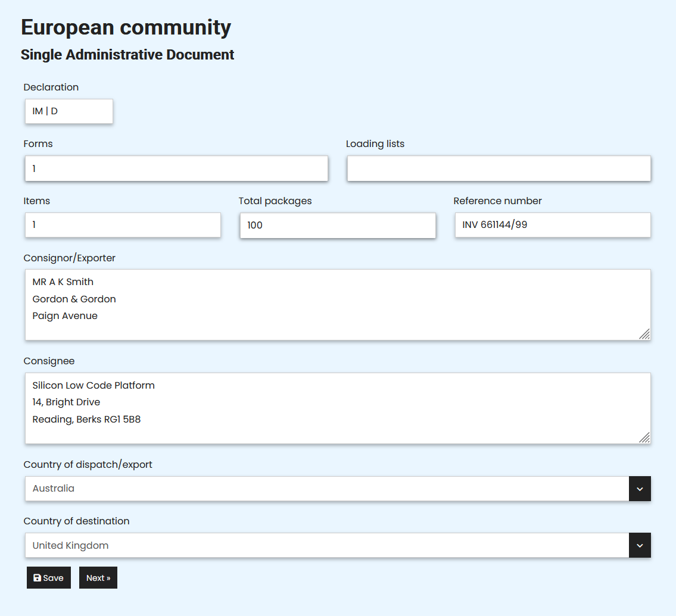Click the empty Loading lists field
The height and width of the screenshot is (616, 676).
499,168
